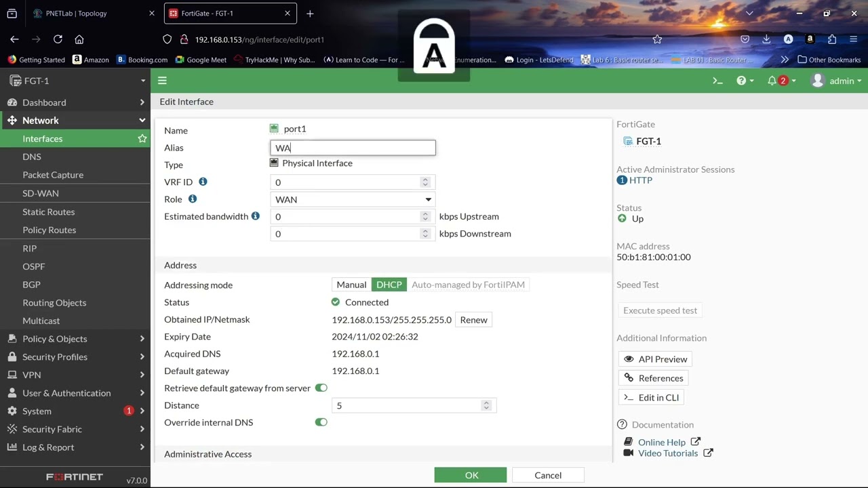Open the Role WAN dropdown

pos(353,199)
